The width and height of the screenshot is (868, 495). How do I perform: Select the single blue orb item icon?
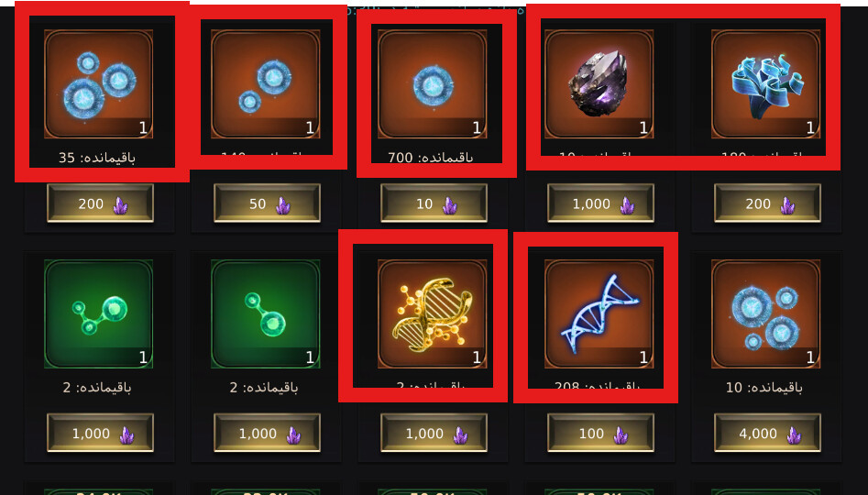[x=433, y=84]
